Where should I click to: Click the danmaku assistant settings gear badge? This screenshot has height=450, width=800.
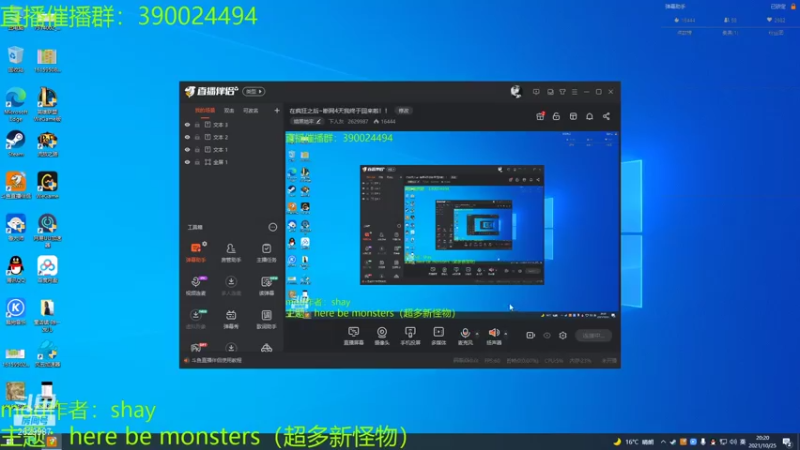(x=205, y=244)
